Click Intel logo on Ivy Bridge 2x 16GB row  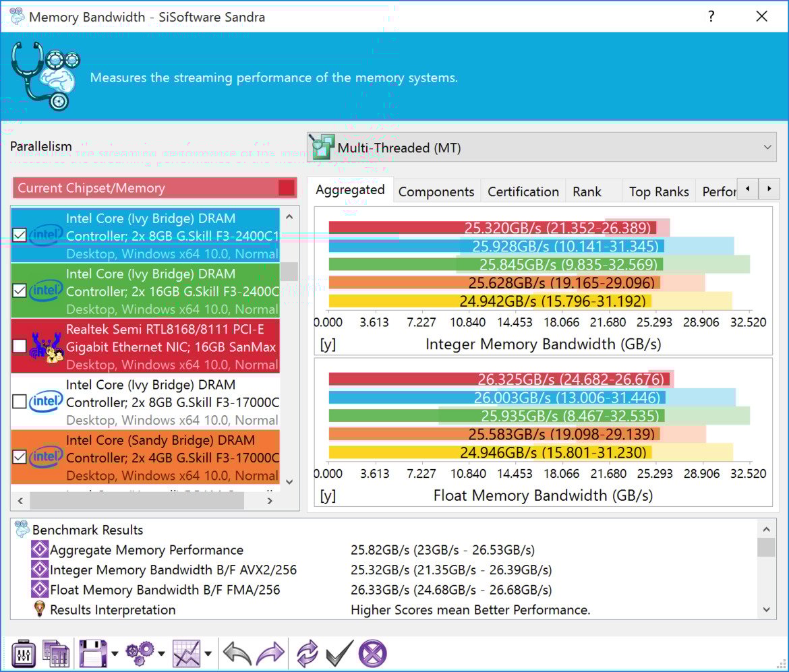(46, 291)
